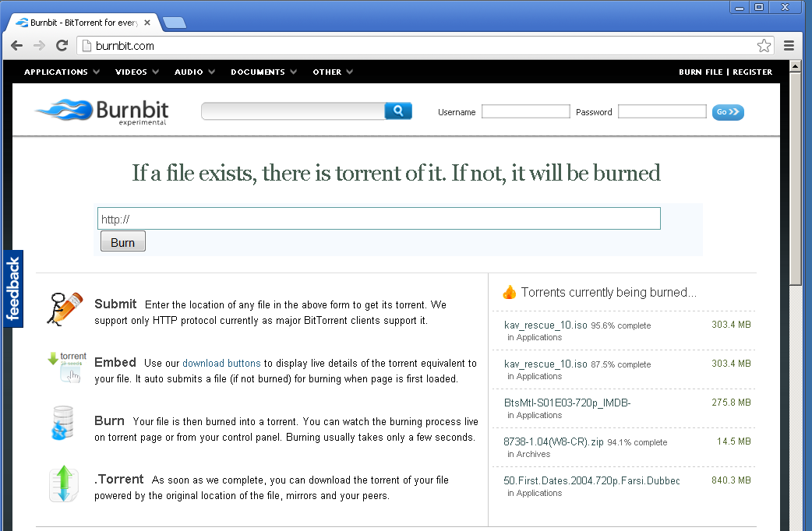Open the Burn File link
This screenshot has width=812, height=531.
pyautogui.click(x=701, y=72)
